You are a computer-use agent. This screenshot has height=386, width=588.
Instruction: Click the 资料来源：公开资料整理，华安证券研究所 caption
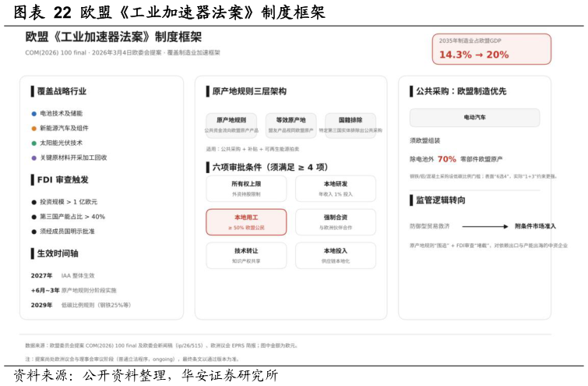[x=146, y=376]
